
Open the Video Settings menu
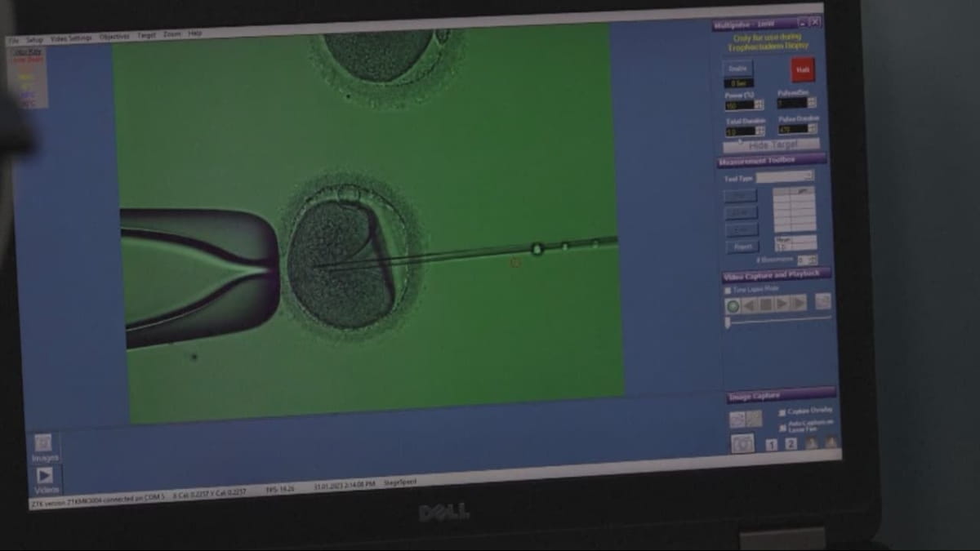point(71,38)
